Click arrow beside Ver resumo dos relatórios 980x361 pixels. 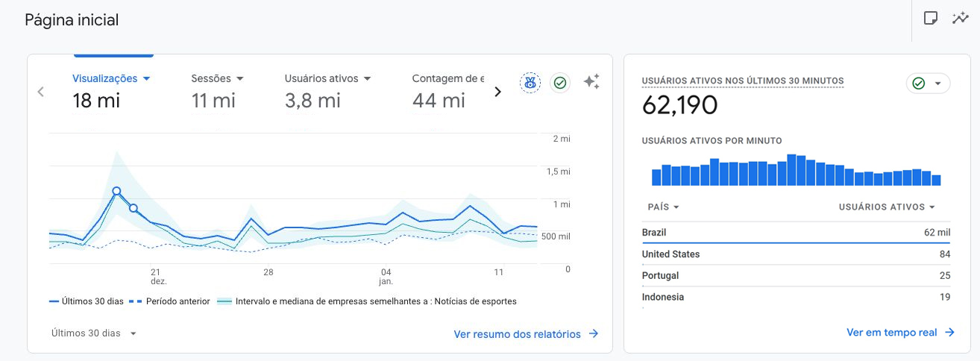pos(594,334)
